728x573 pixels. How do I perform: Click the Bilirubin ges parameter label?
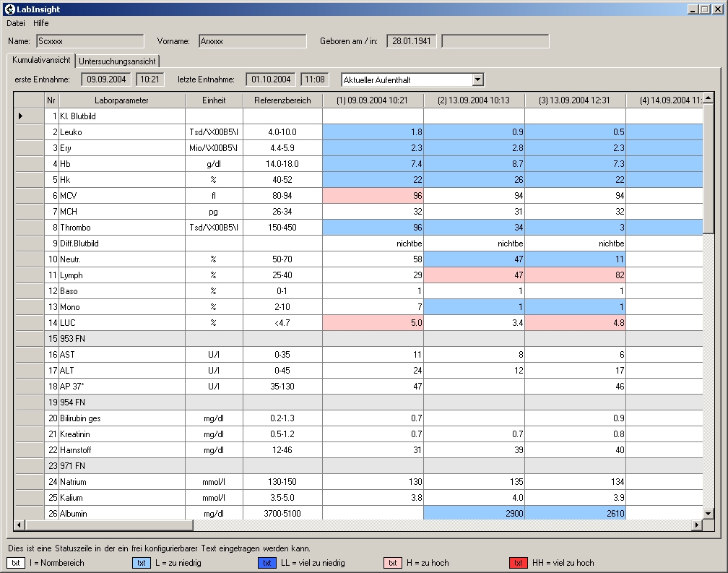pyautogui.click(x=122, y=418)
